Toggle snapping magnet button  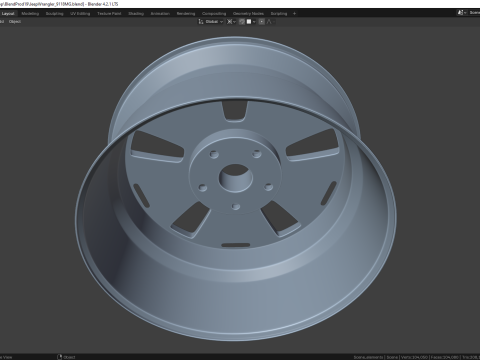point(242,22)
